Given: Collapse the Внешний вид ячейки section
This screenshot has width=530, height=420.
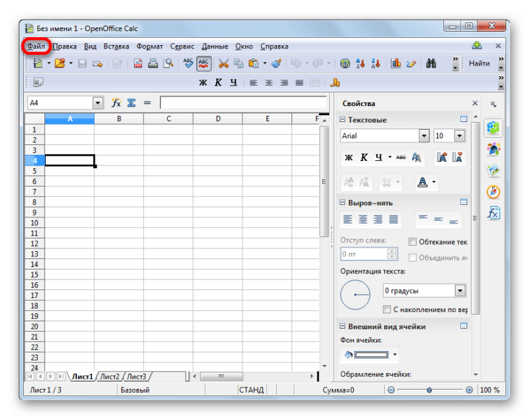Looking at the screenshot, I should (x=342, y=326).
